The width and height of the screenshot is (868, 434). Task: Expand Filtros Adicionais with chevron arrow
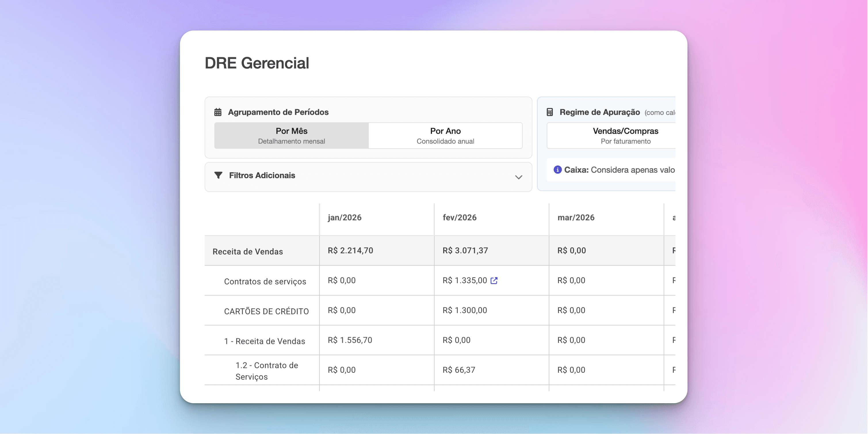click(518, 177)
